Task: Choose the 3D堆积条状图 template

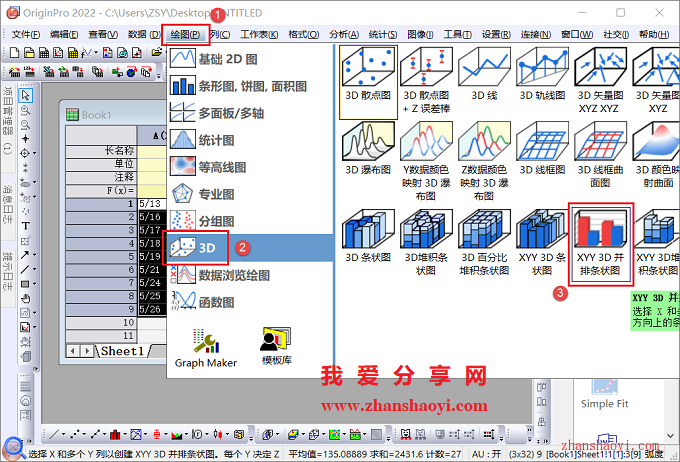Action: pyautogui.click(x=426, y=243)
